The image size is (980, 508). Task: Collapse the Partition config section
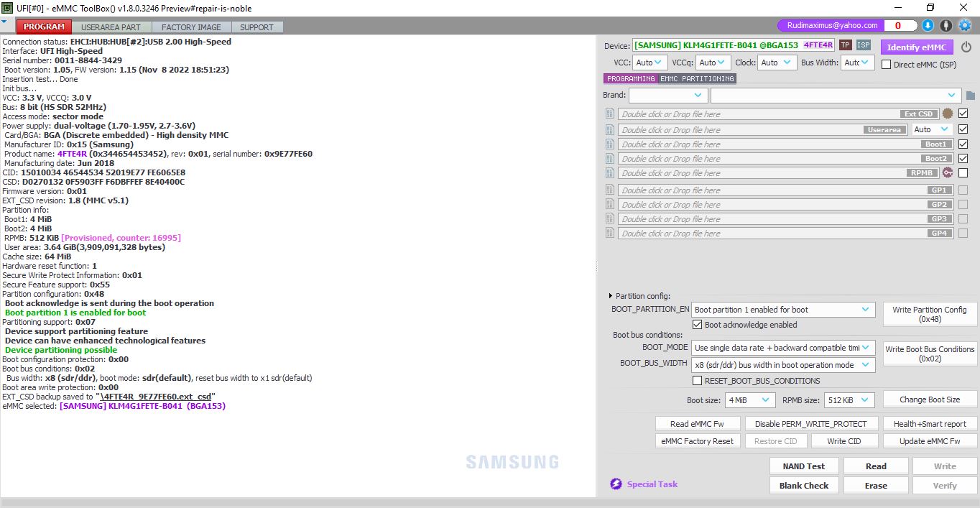611,296
